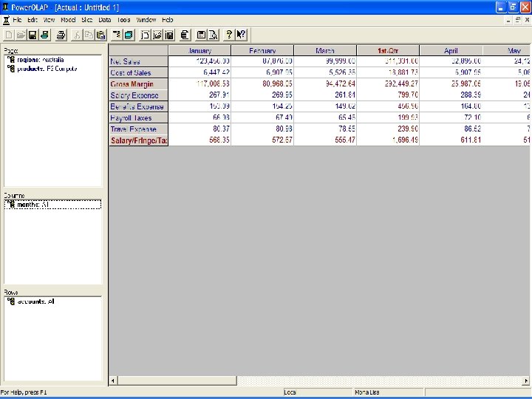
Task: Select the Payroll Taxes row header
Action: click(138, 117)
